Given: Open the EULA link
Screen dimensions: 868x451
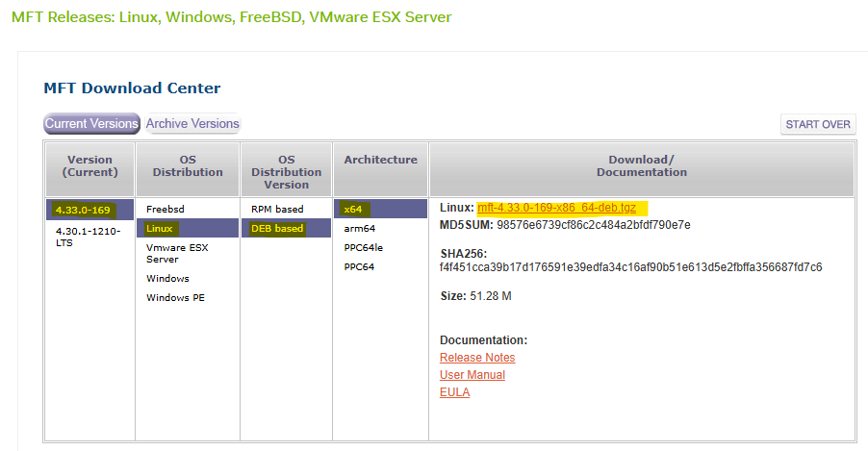Looking at the screenshot, I should coord(454,392).
